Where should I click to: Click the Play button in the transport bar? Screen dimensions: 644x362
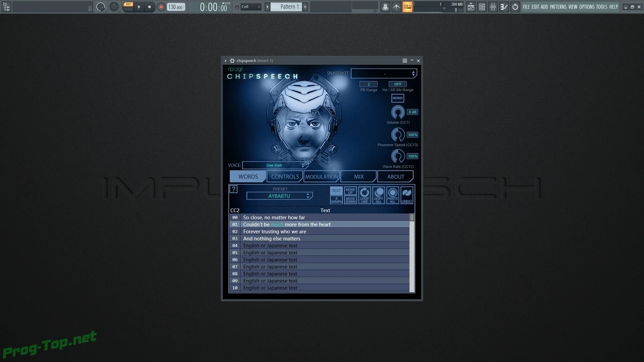point(139,7)
